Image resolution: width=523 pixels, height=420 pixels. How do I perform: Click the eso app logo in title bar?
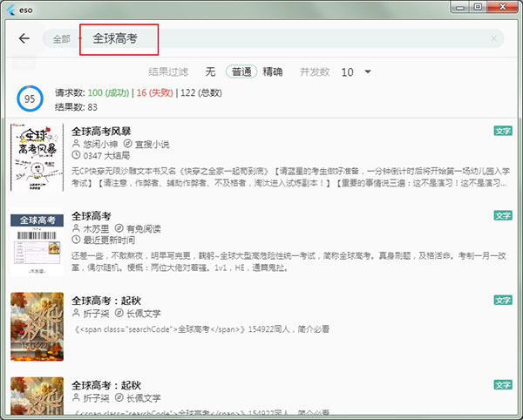[11, 10]
